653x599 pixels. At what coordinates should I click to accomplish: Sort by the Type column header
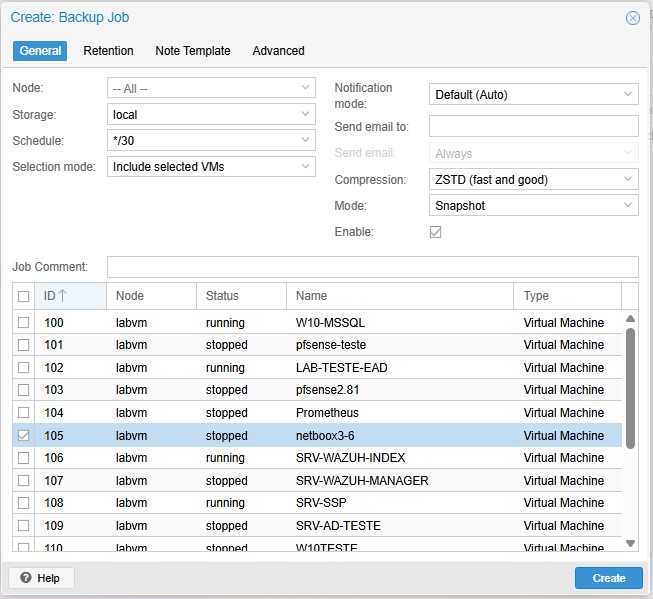[x=567, y=296]
